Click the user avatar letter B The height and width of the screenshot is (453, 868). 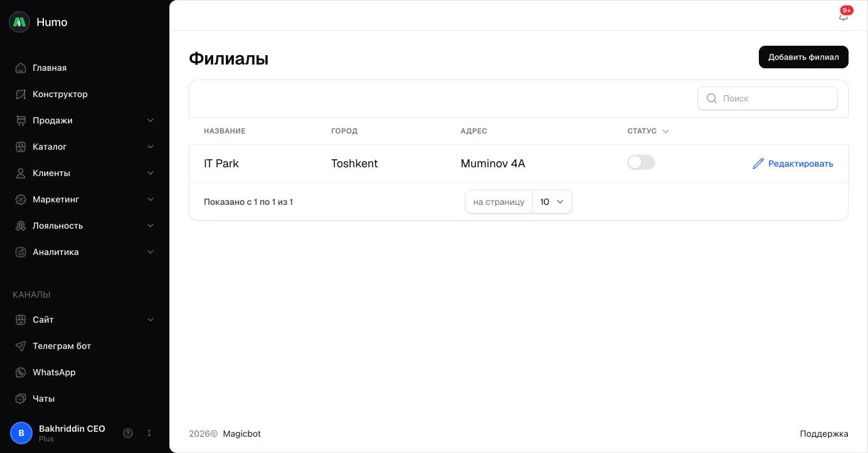coord(21,433)
